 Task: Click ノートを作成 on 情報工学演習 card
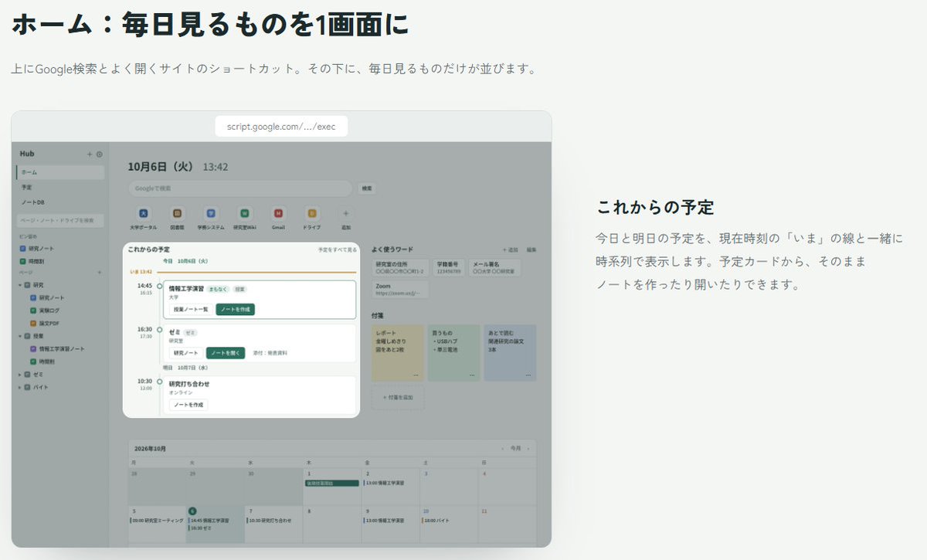tap(235, 309)
